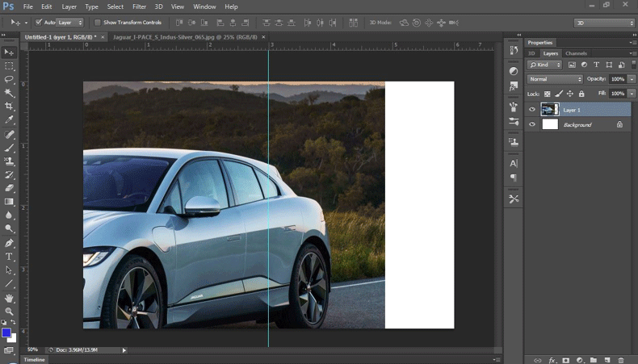Toggle visibility of the Background layer
This screenshot has height=364, width=638.
click(x=531, y=125)
